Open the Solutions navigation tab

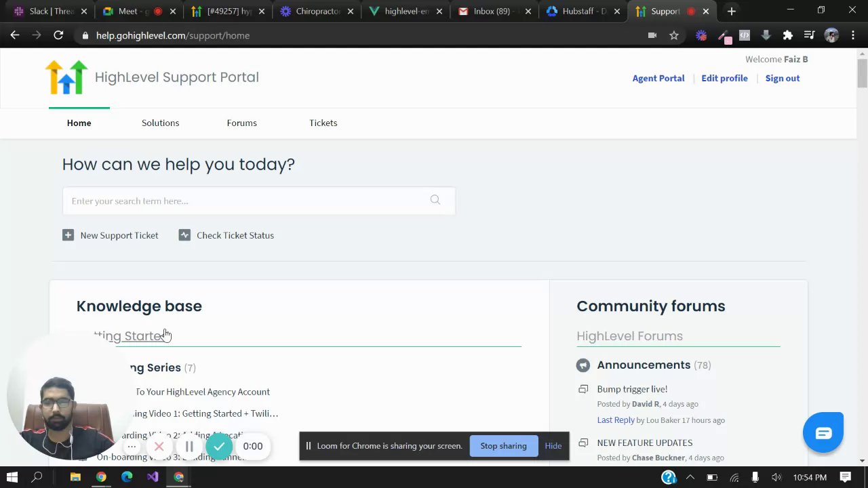[x=160, y=123]
